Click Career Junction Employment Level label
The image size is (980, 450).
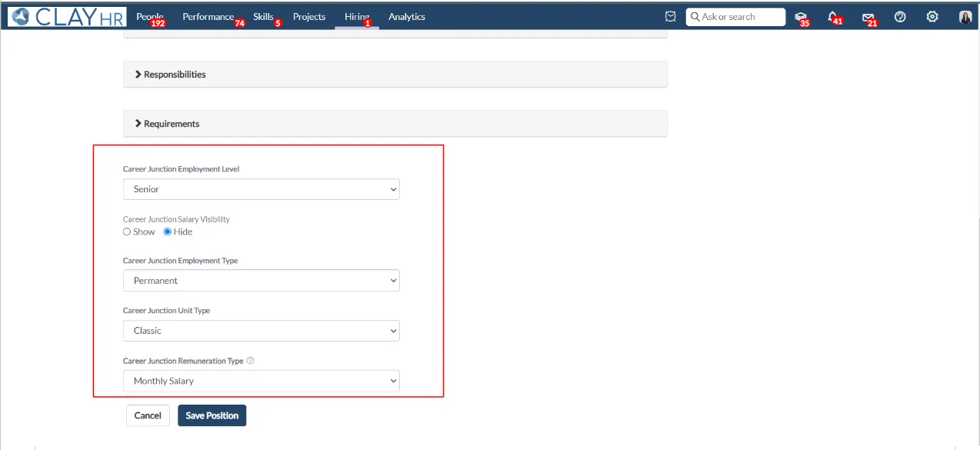[181, 169]
